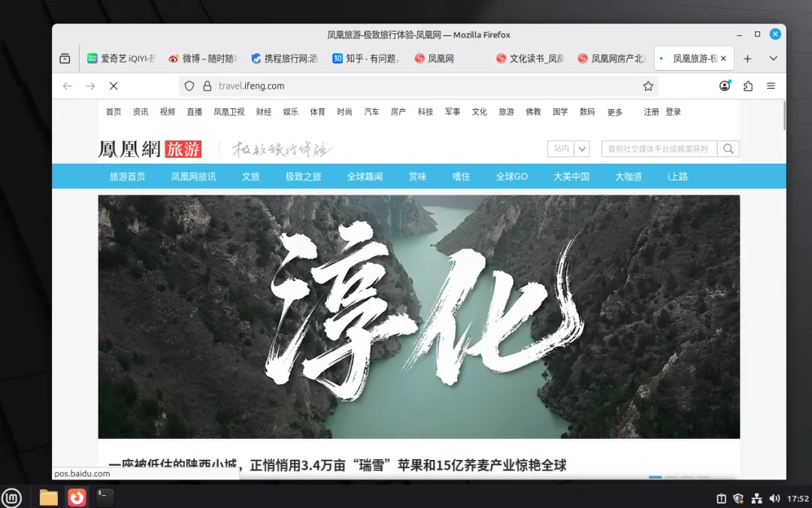Image resolution: width=812 pixels, height=508 pixels.
Task: Click the Firefox taskbar icon
Action: [x=77, y=497]
